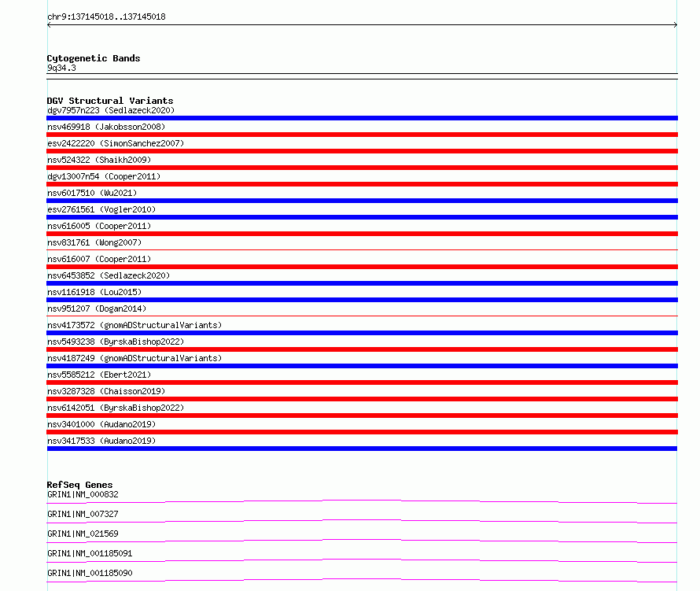The image size is (700, 591).
Task: Click the nsv831761 (Wong2007) label
Action: (x=94, y=242)
